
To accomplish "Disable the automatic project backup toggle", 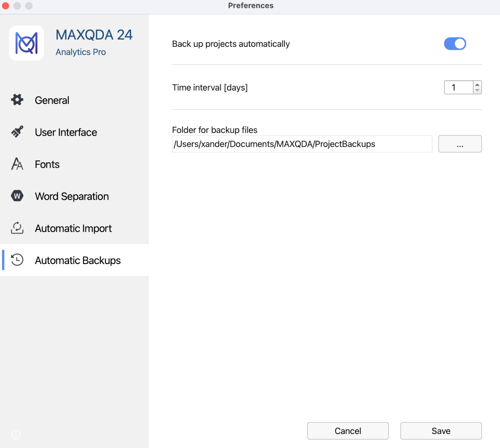I will pos(455,44).
